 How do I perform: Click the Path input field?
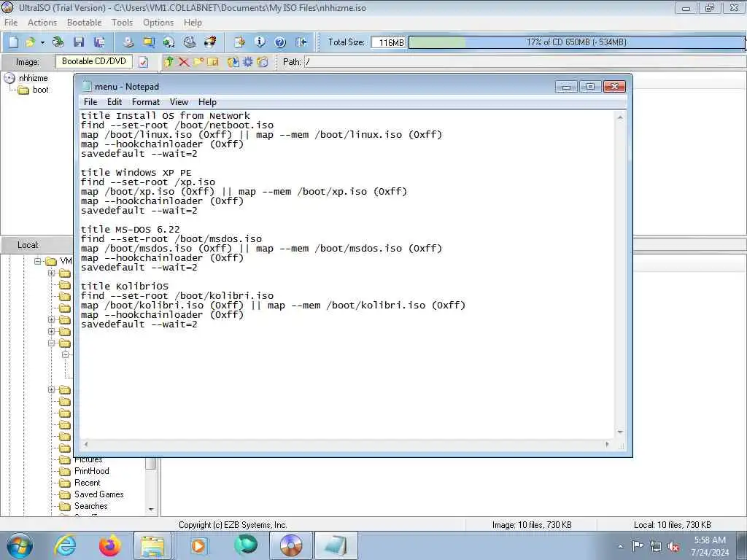click(524, 62)
